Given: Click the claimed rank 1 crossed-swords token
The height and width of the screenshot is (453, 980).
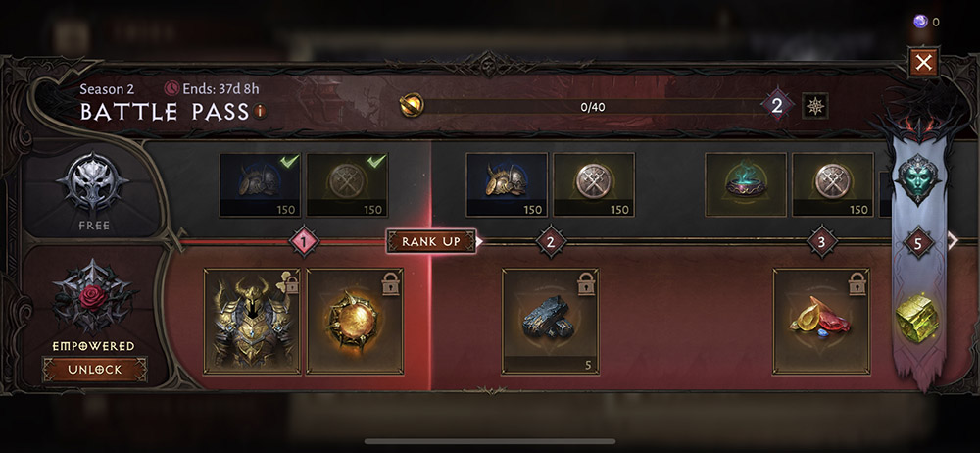Looking at the screenshot, I should (348, 185).
